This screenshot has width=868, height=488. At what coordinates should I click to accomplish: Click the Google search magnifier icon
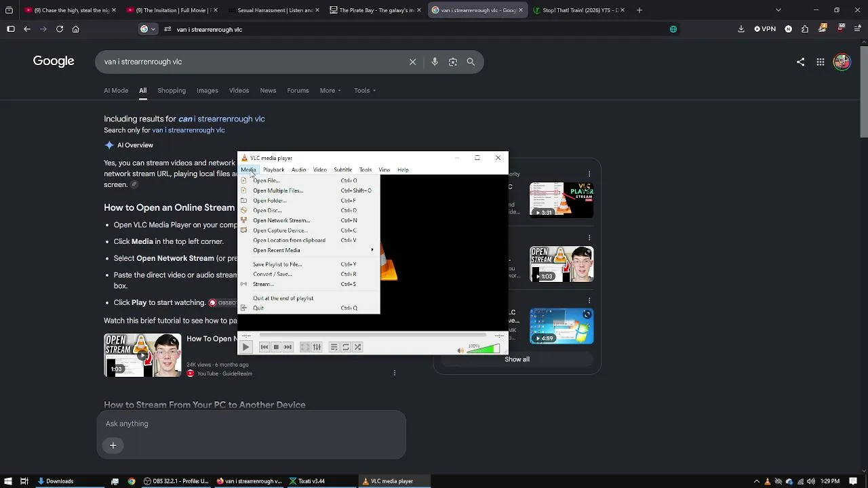(471, 62)
